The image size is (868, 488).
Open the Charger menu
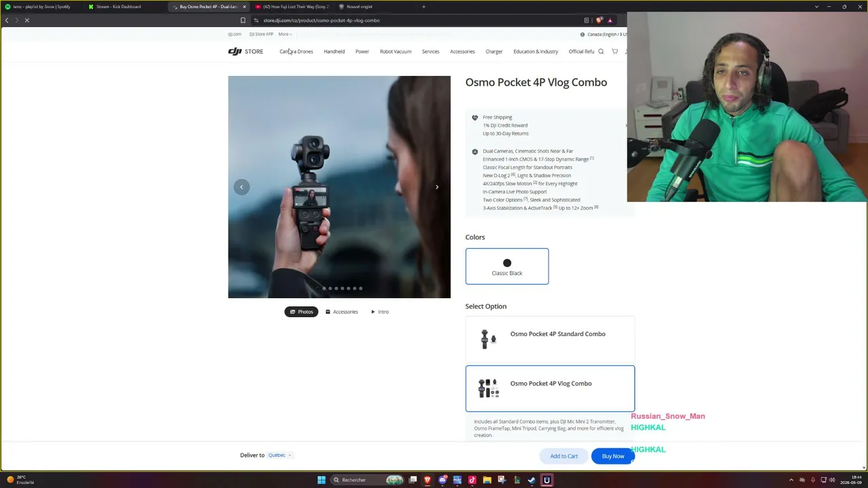tap(494, 52)
